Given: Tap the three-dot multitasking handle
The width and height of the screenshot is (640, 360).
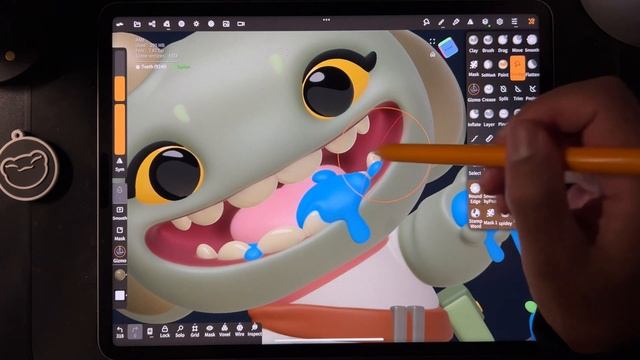Looking at the screenshot, I should [x=326, y=19].
